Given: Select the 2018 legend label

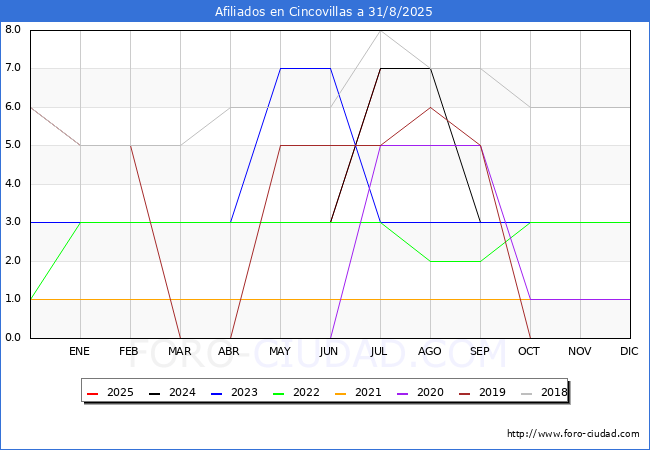Looking at the screenshot, I should click(554, 392).
